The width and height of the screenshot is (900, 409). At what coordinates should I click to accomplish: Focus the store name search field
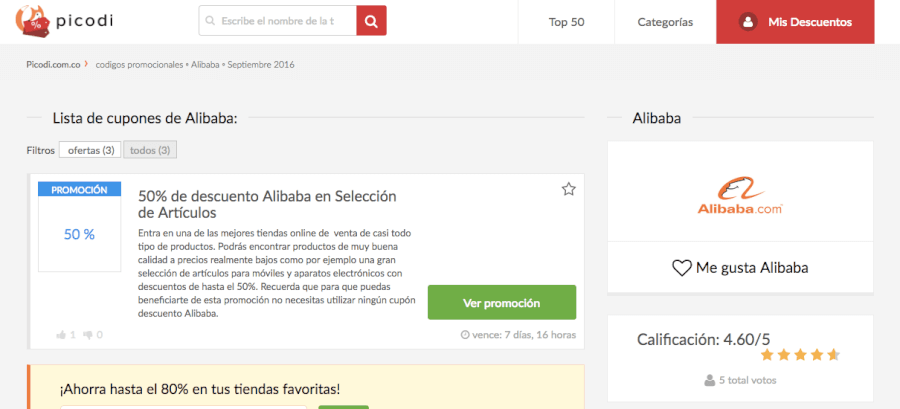tap(278, 21)
